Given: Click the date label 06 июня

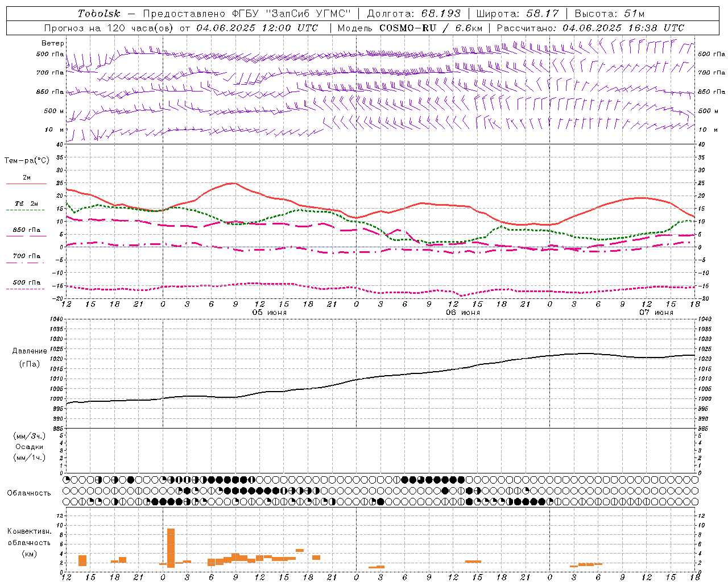Looking at the screenshot, I should coord(462,313).
